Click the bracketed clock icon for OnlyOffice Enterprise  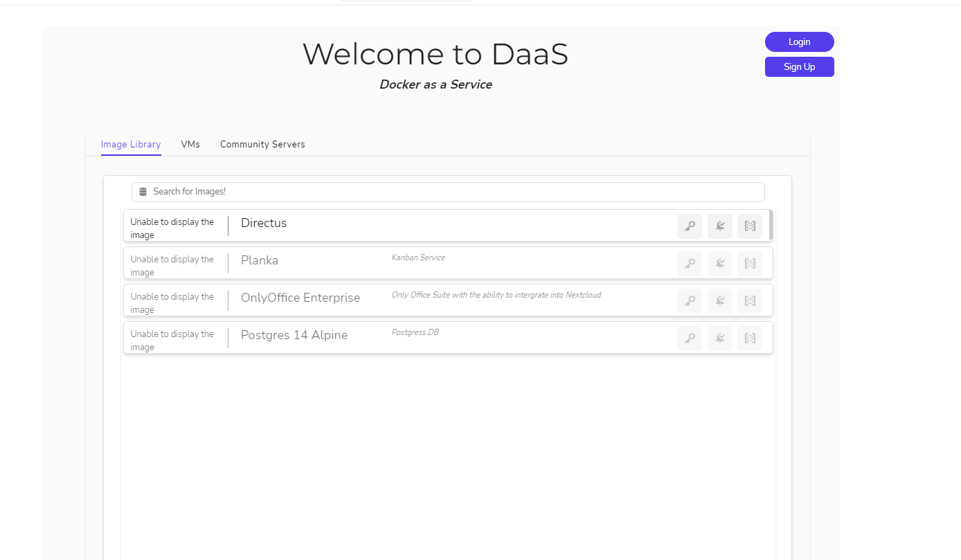point(750,301)
